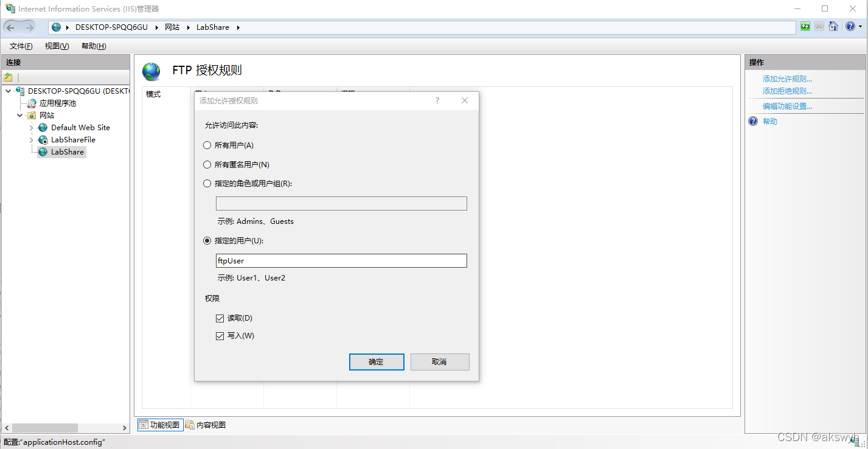Screen dimensions: 868x449
Task: Select 应用程序池 in the tree
Action: pyautogui.click(x=58, y=103)
